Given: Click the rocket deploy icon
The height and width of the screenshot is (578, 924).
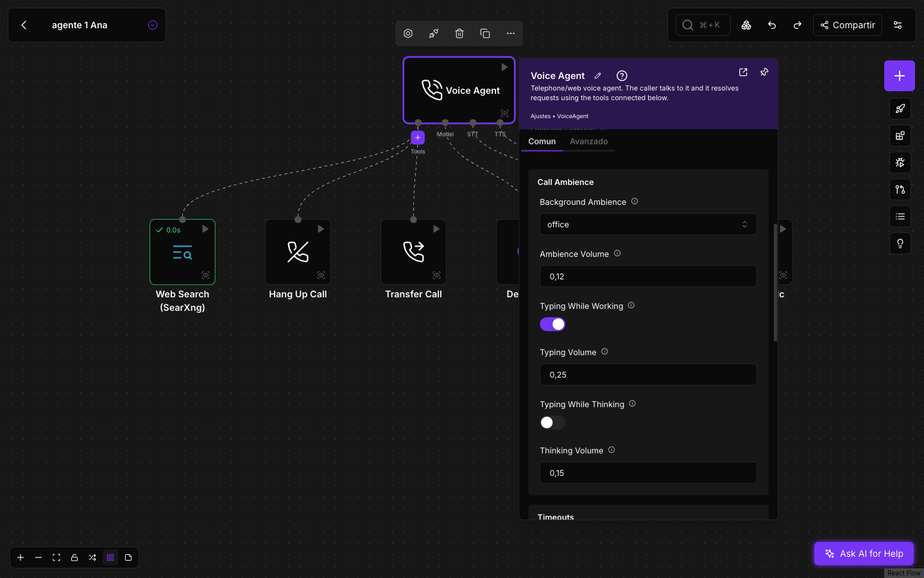Looking at the screenshot, I should pyautogui.click(x=900, y=109).
